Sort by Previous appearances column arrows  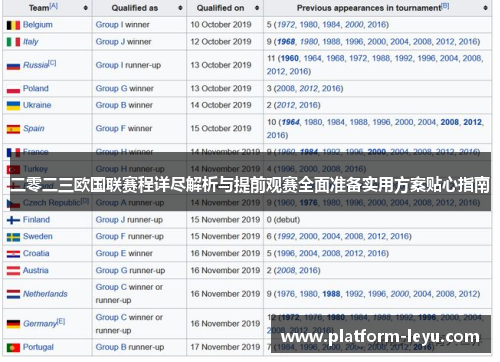point(485,8)
